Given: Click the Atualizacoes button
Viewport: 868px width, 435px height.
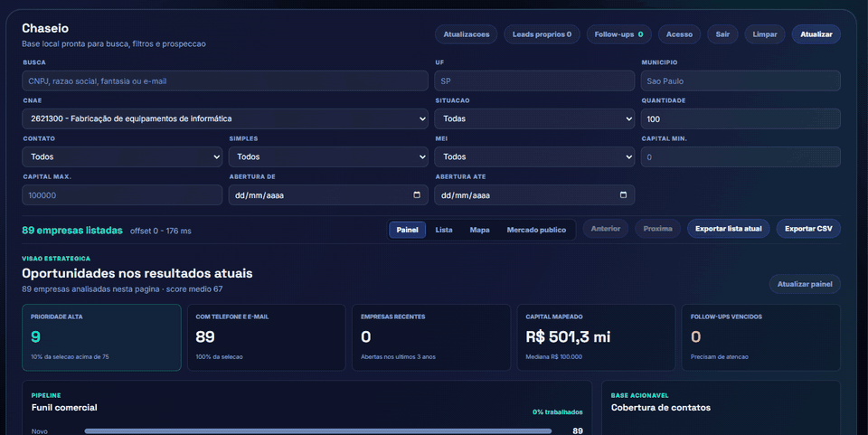Looking at the screenshot, I should [x=467, y=34].
